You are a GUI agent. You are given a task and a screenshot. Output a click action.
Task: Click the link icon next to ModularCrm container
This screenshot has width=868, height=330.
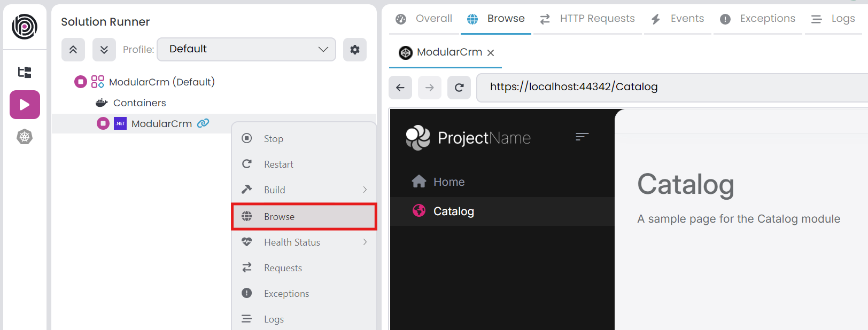204,123
